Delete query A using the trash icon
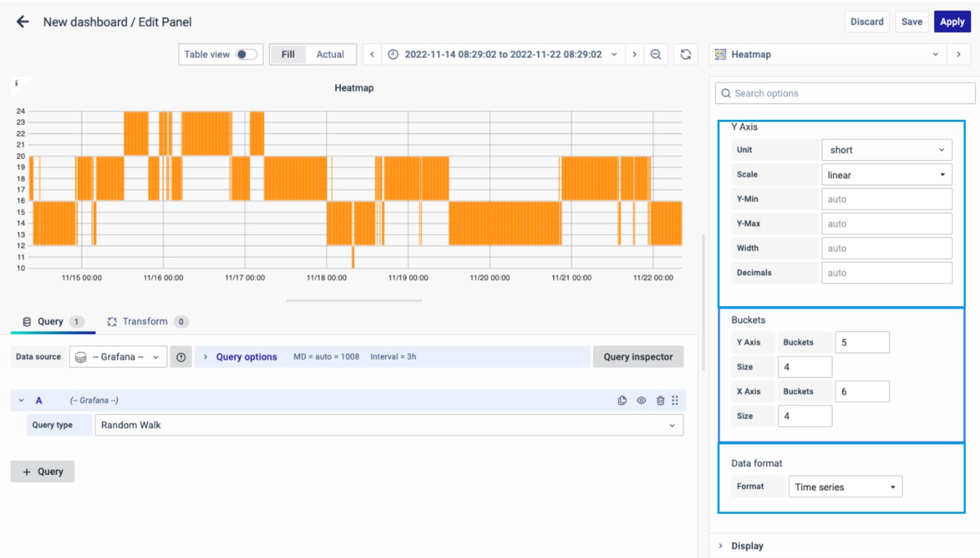The width and height of the screenshot is (980, 558). pyautogui.click(x=660, y=401)
